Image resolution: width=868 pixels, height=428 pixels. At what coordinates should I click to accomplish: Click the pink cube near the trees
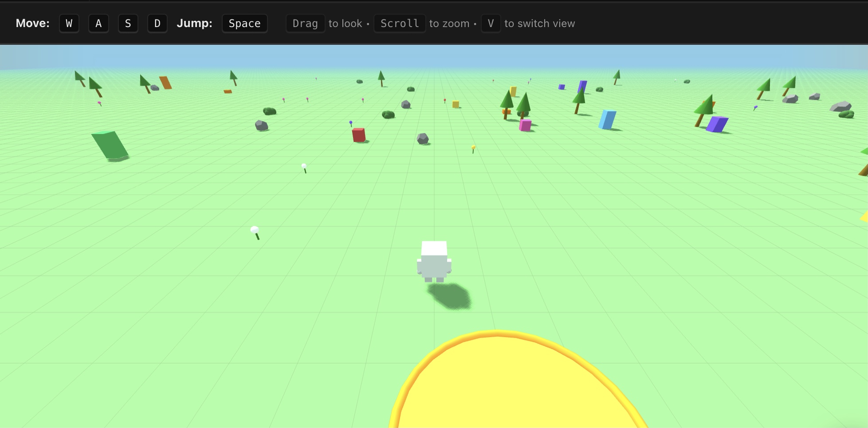pos(525,125)
